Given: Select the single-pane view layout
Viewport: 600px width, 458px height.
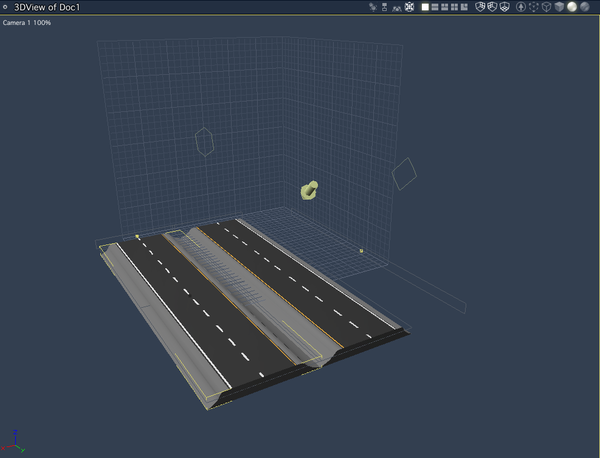Looking at the screenshot, I should point(425,7).
